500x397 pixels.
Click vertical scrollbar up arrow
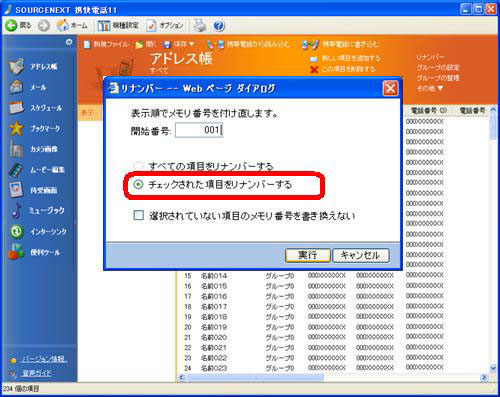point(493,109)
